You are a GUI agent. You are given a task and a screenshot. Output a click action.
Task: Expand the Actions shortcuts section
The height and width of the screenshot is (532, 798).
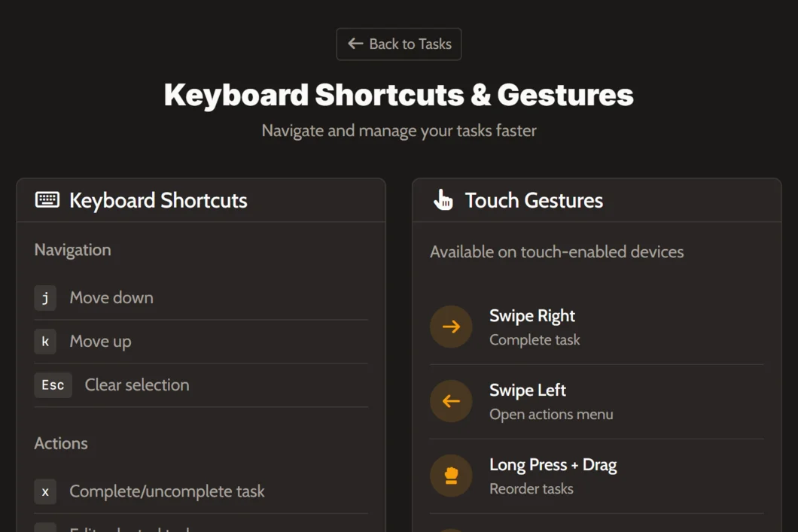tap(61, 443)
